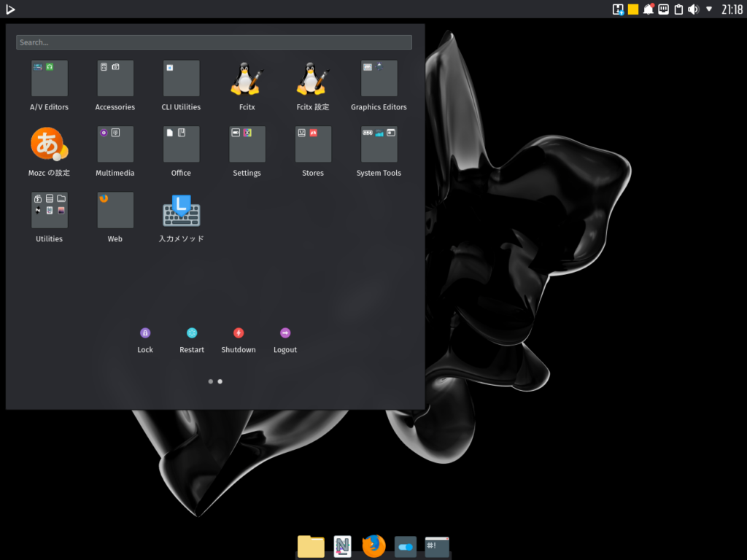Open the Stores category

click(313, 144)
